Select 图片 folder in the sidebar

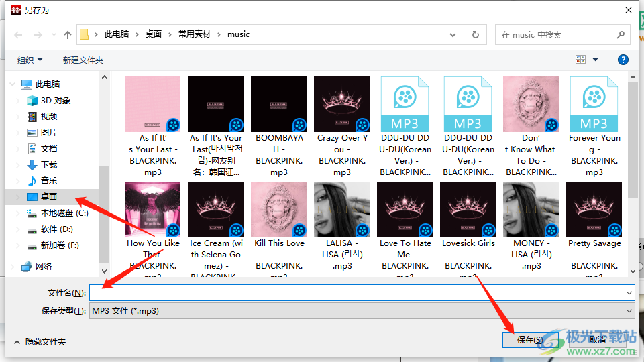point(43,133)
